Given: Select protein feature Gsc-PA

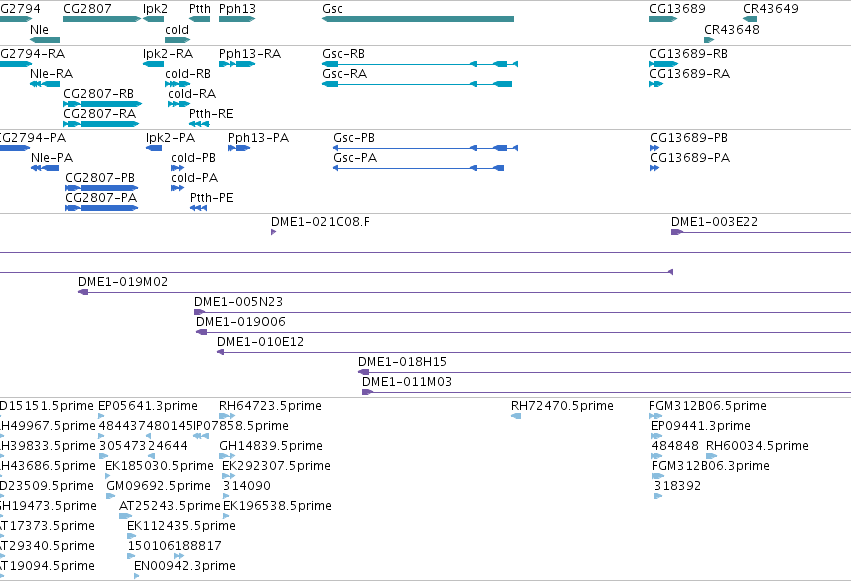Looking at the screenshot, I should pyautogui.click(x=418, y=168).
